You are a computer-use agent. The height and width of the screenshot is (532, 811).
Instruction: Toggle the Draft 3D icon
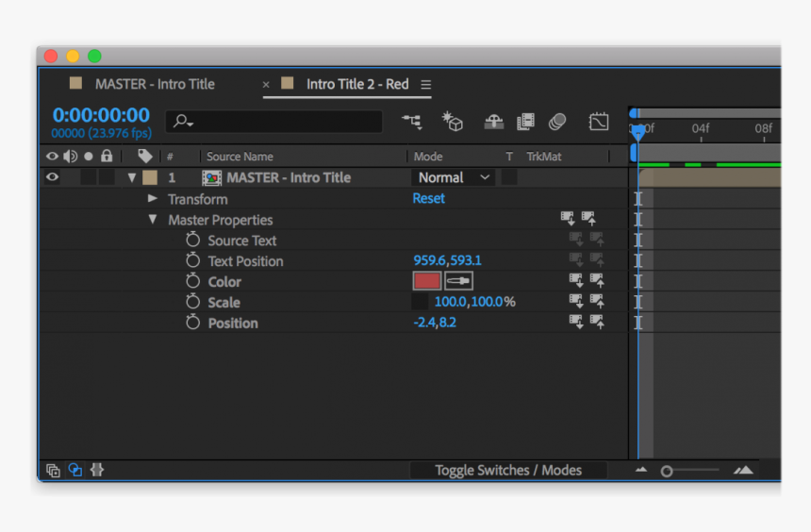(452, 122)
